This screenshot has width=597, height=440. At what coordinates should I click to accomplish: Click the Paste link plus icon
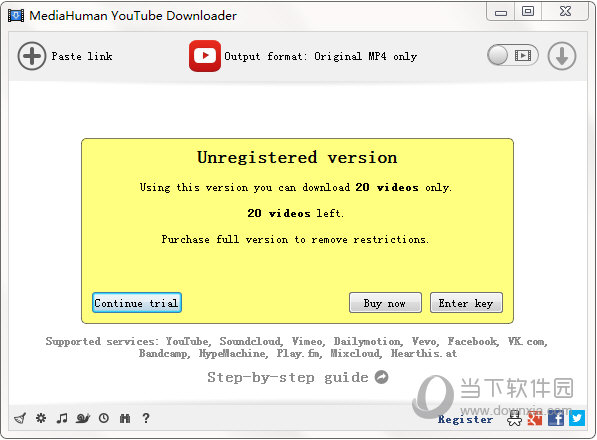coord(32,56)
